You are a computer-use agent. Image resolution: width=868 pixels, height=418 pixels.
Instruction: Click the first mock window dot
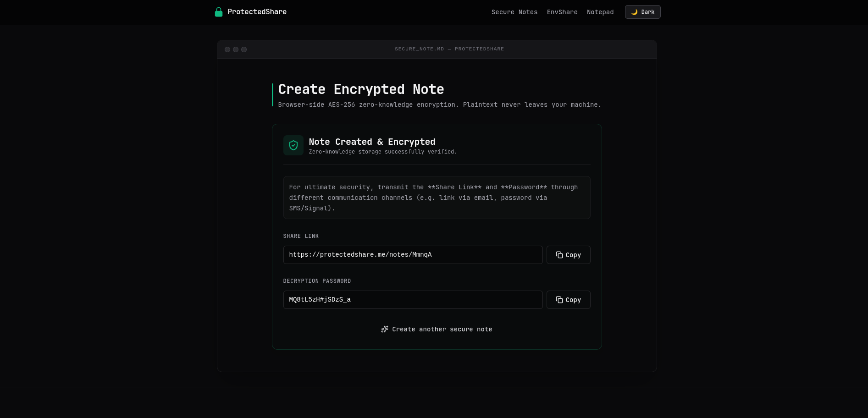click(x=227, y=49)
